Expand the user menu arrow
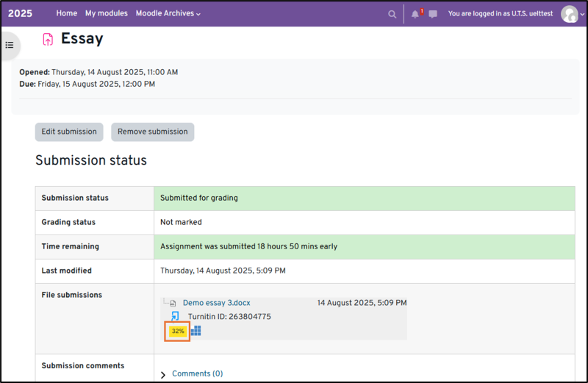Viewport: 588px width, 383px height. pos(582,14)
